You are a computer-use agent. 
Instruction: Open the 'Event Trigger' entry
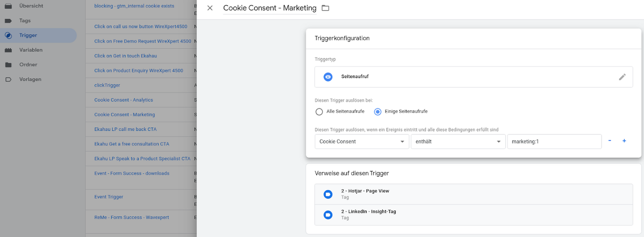(x=109, y=197)
